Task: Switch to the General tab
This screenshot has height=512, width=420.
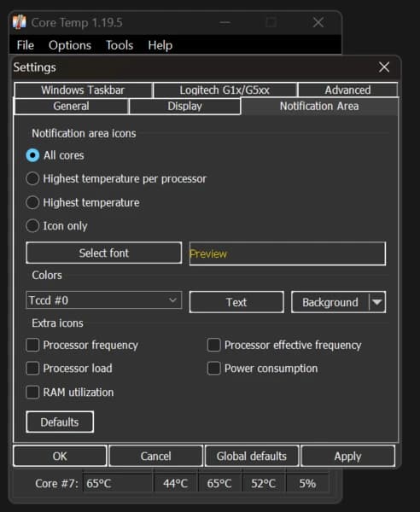Action: pos(71,106)
